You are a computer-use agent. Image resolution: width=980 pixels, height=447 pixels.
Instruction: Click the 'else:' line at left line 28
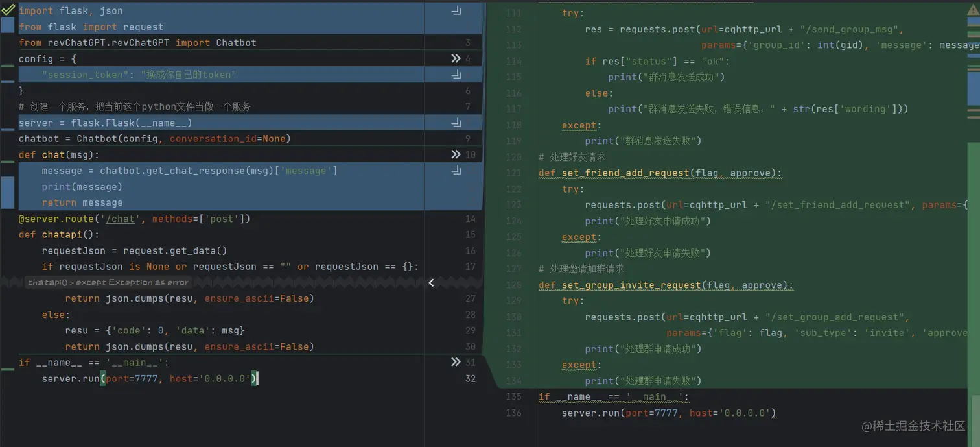[56, 315]
